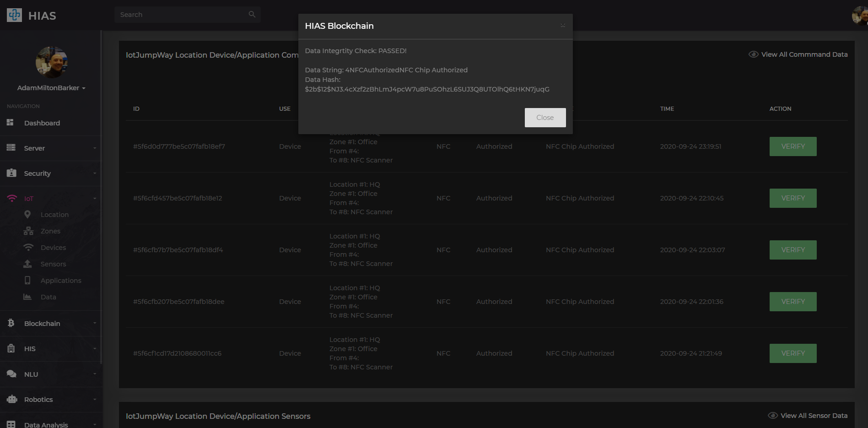Verify the command from 23:19:51
Image resolution: width=868 pixels, height=428 pixels.
pos(793,146)
